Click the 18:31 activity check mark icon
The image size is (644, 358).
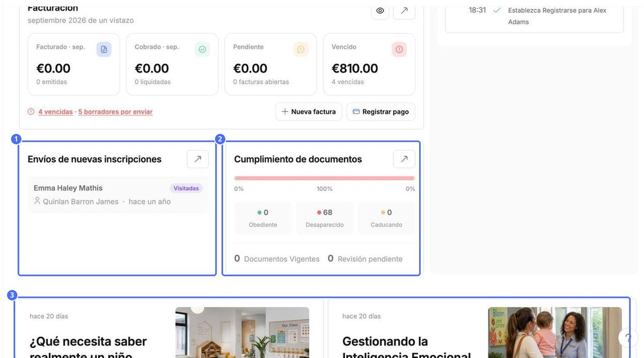[x=497, y=10]
